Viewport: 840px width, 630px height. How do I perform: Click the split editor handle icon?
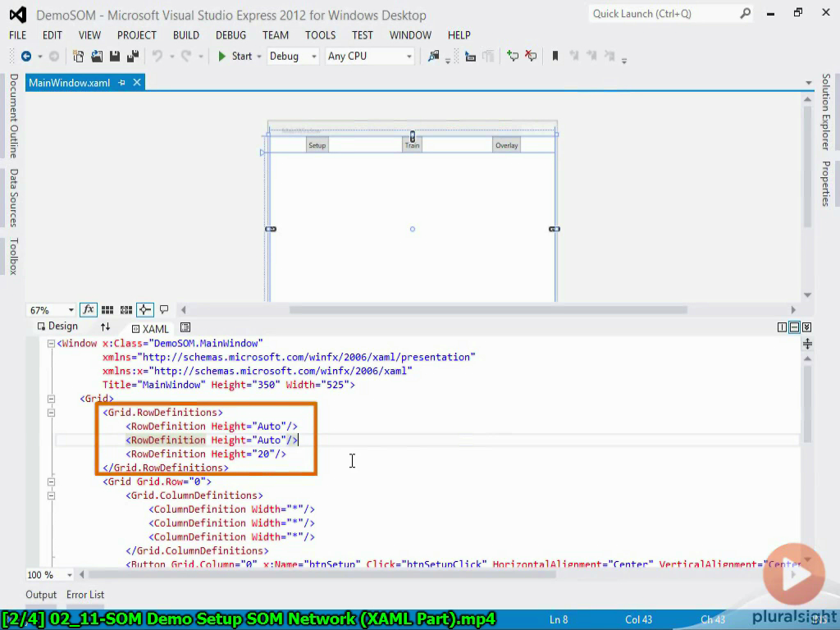[808, 344]
